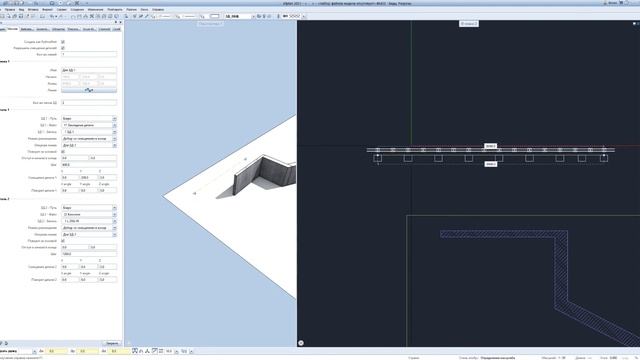Click the X offset field of Смещение детали 2
Screen dimensions: 640x360
tap(70, 267)
